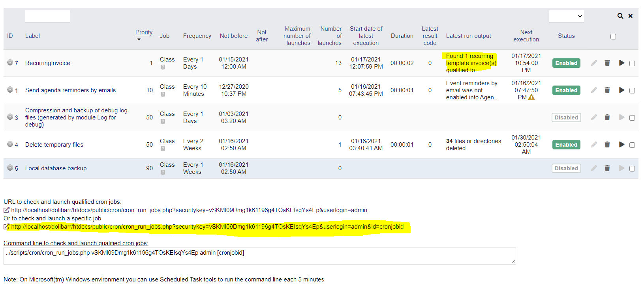Tick the select-all checkbox in header
The height and width of the screenshot is (285, 644).
[613, 37]
